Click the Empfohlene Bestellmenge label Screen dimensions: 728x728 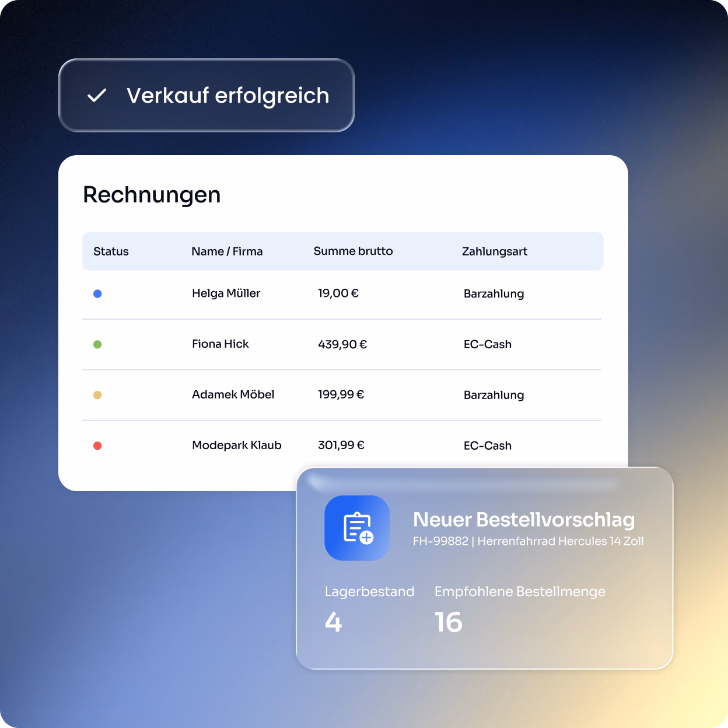coord(520,592)
